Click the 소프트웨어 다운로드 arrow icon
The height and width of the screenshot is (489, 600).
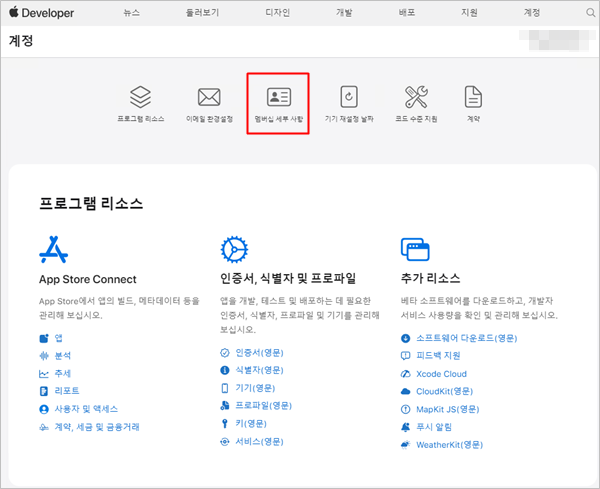(x=405, y=338)
